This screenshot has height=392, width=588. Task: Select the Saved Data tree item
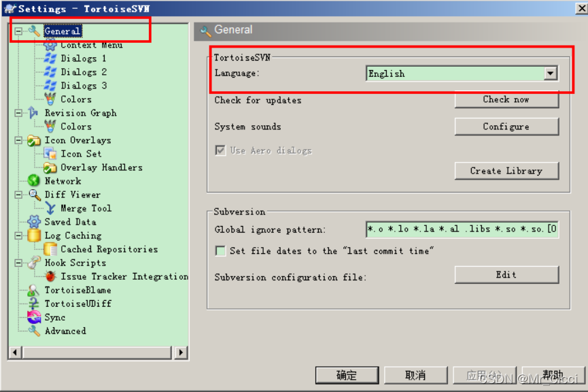71,222
